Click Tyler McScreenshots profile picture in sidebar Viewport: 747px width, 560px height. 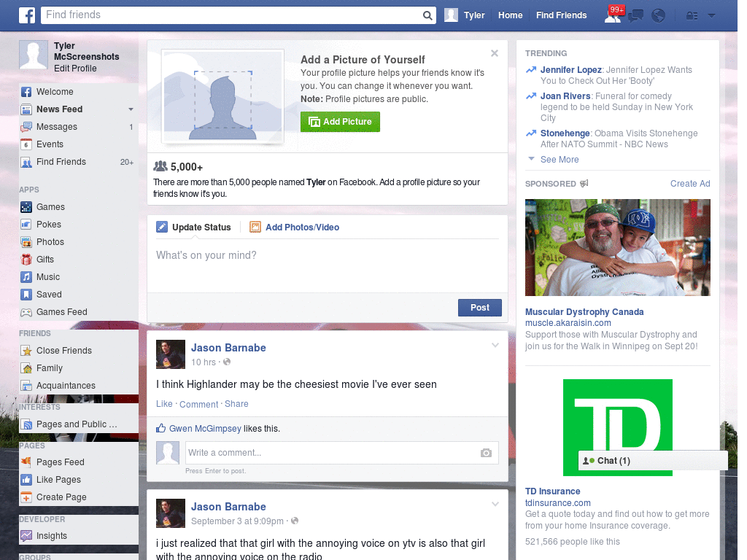pos(34,55)
